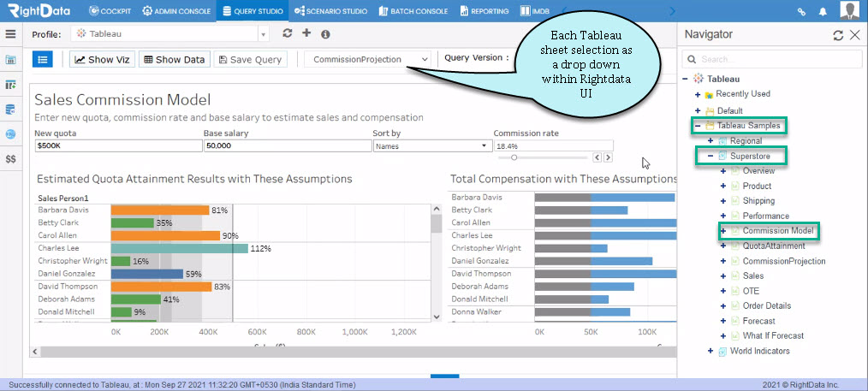
Task: Open the profile info icon
Action: click(325, 34)
